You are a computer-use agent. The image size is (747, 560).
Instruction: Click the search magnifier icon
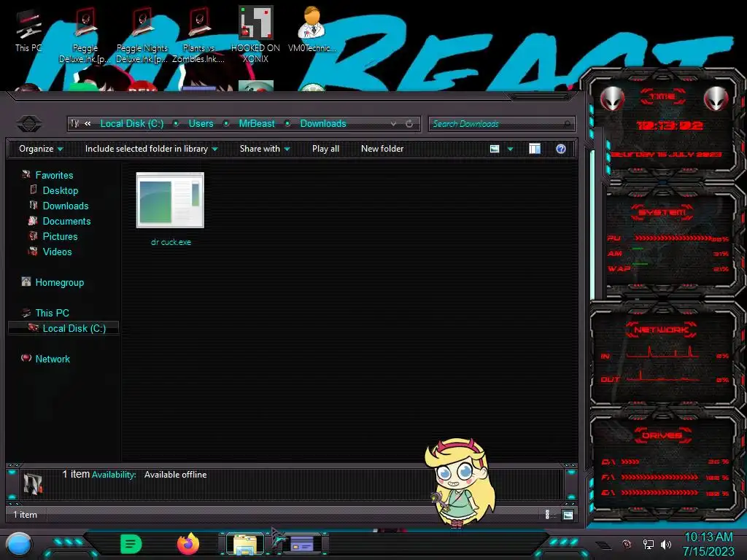click(x=567, y=124)
